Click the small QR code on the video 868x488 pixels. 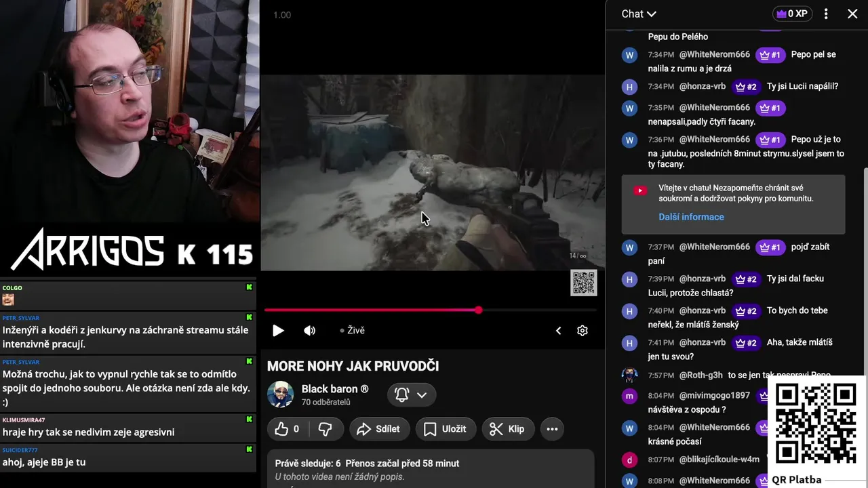[x=584, y=283]
